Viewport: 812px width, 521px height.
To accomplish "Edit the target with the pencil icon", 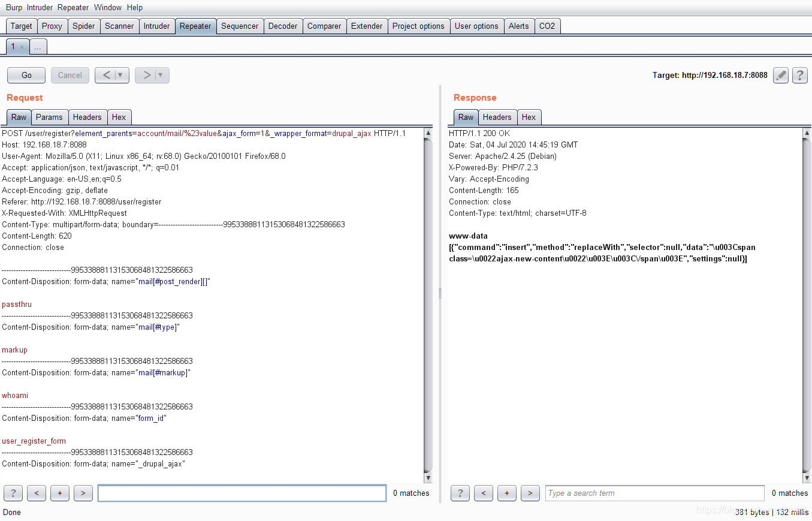I will tap(781, 75).
